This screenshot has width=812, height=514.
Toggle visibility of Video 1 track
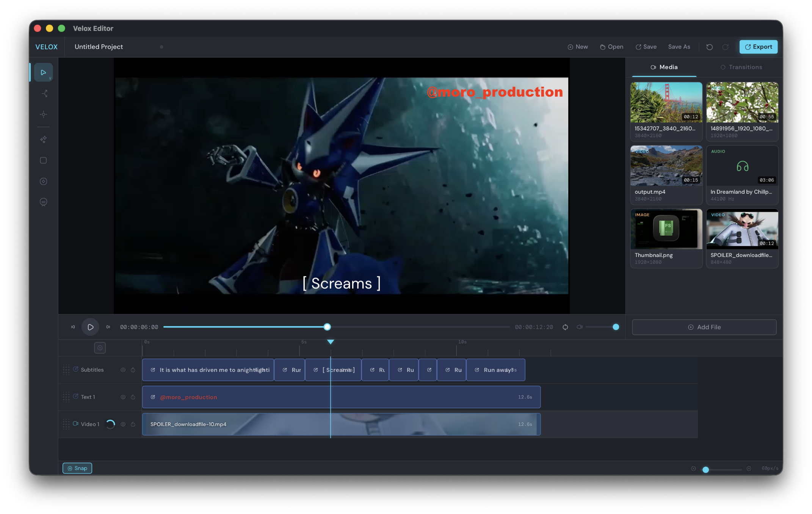tap(123, 425)
